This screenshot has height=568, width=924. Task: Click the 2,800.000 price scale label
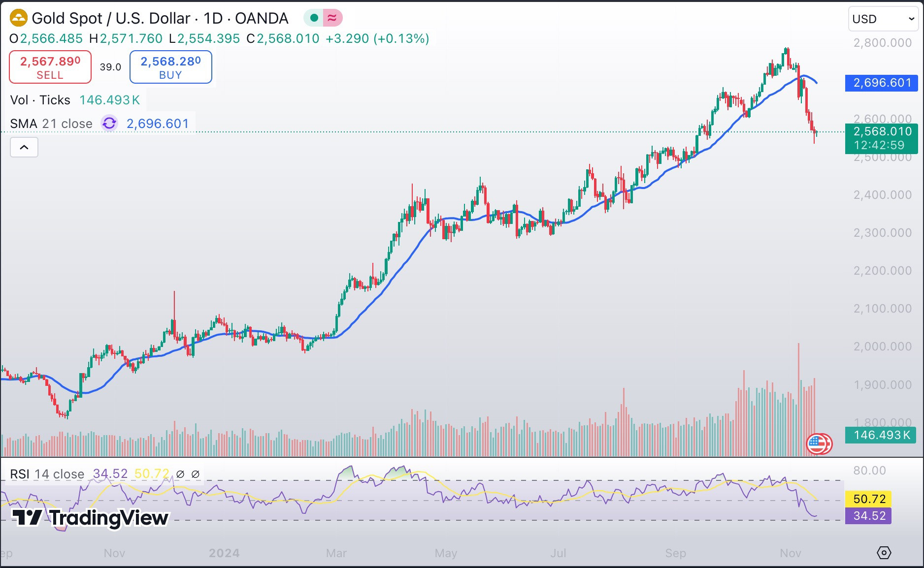click(x=883, y=43)
